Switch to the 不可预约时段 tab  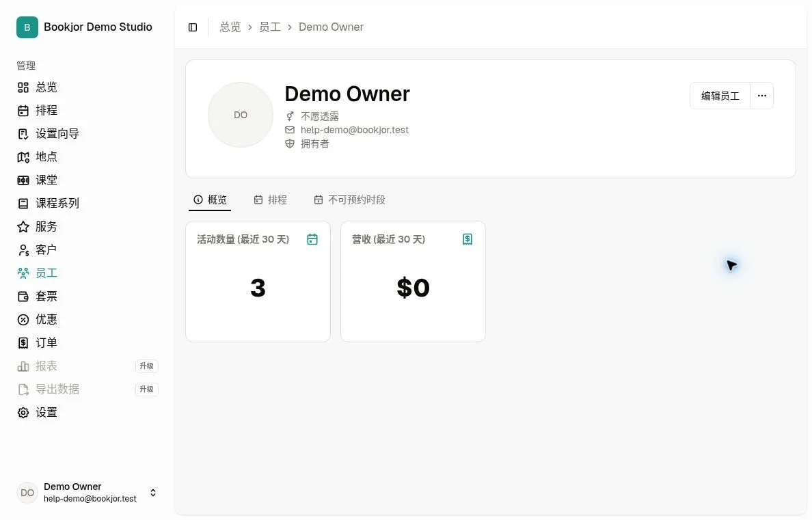[x=349, y=200]
